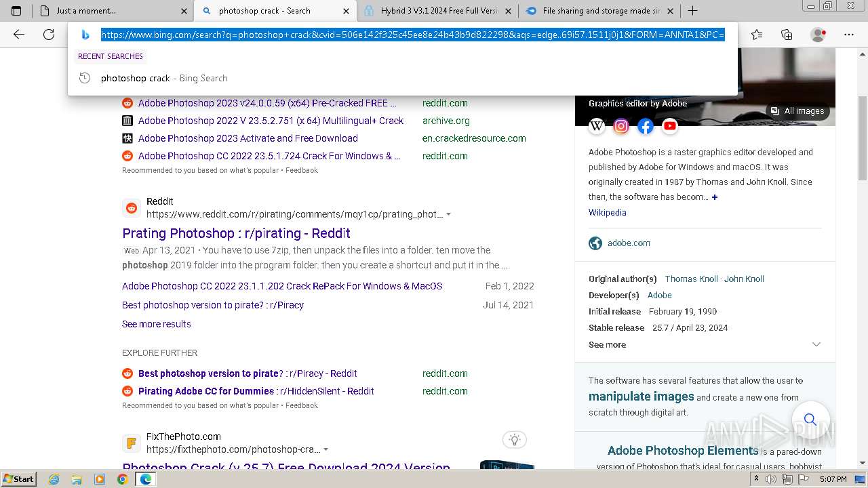Open the Adobe Photoshop Elements link
The image size is (868, 488).
683,451
